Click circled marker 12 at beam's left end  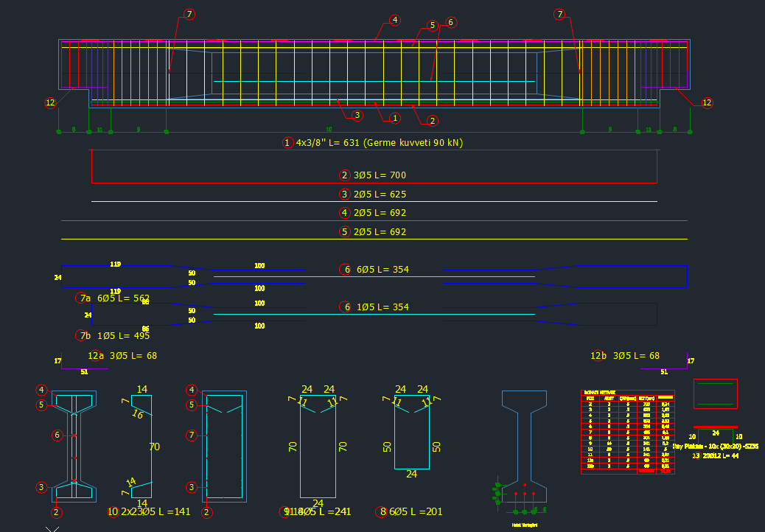(50, 103)
